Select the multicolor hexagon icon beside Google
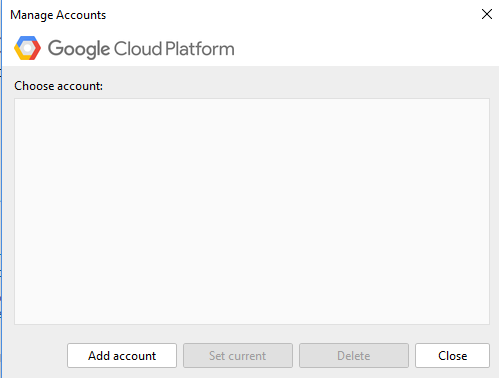Screen dimensions: 499x378 click(x=27, y=48)
